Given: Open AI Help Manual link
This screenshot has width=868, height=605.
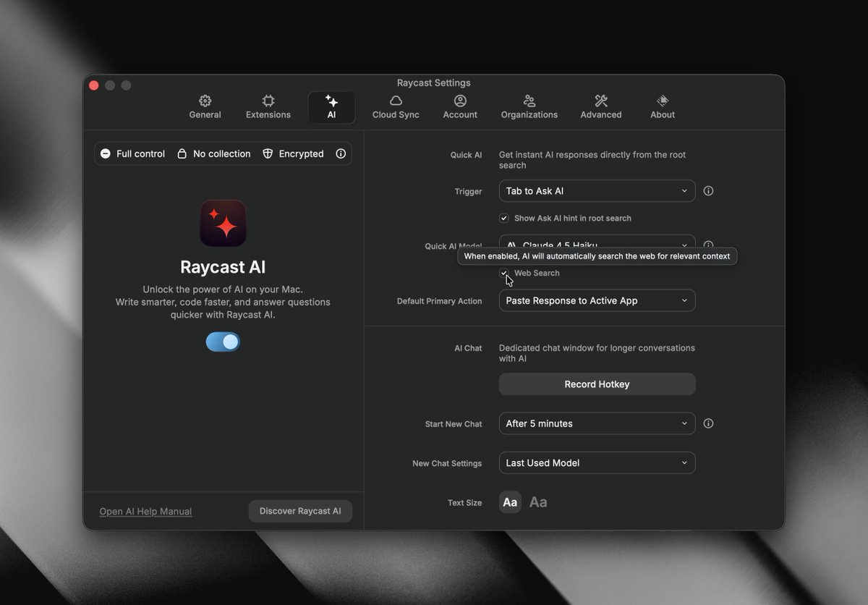Looking at the screenshot, I should 145,511.
